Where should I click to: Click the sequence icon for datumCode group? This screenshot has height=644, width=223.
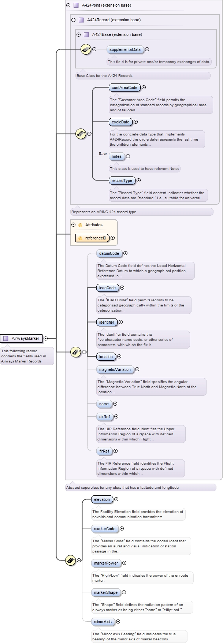click(x=75, y=352)
